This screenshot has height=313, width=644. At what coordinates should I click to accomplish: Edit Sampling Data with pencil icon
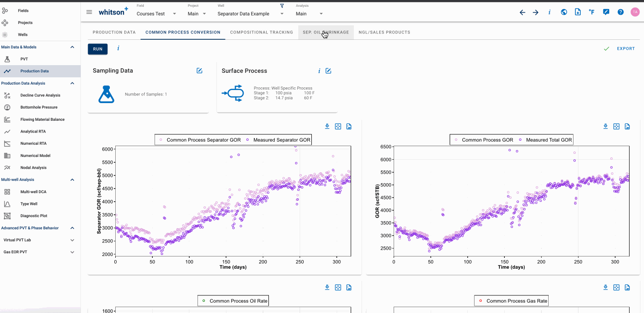(199, 71)
